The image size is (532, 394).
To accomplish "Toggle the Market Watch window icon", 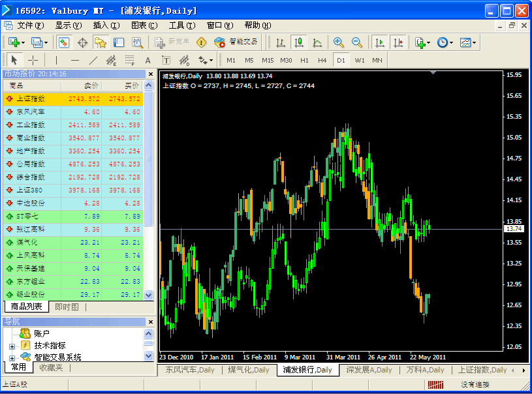I will pyautogui.click(x=64, y=42).
